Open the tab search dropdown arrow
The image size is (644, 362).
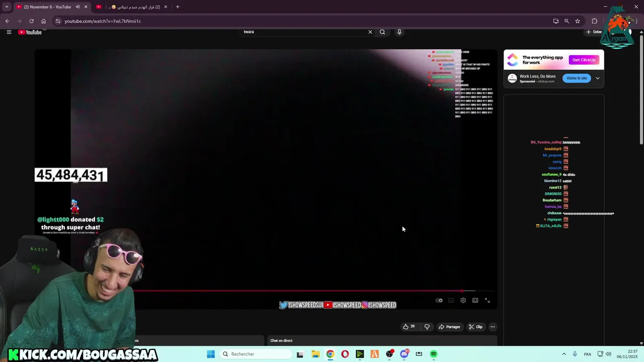tap(6, 7)
